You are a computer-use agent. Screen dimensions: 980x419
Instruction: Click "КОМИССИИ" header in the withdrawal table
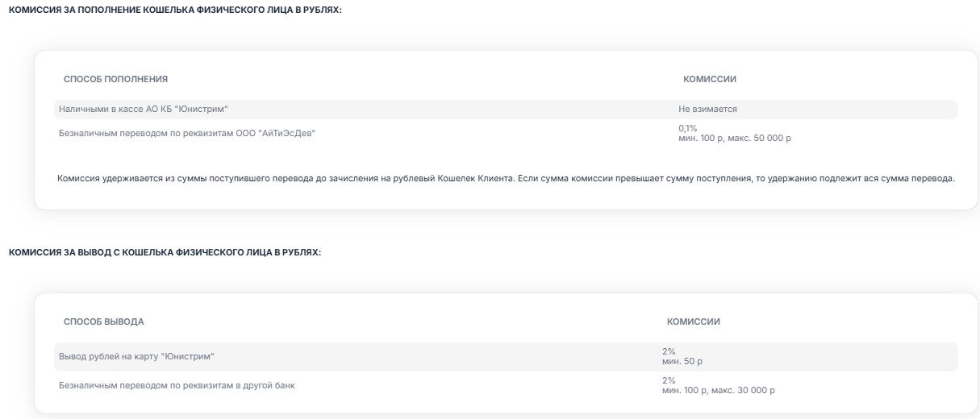point(694,322)
